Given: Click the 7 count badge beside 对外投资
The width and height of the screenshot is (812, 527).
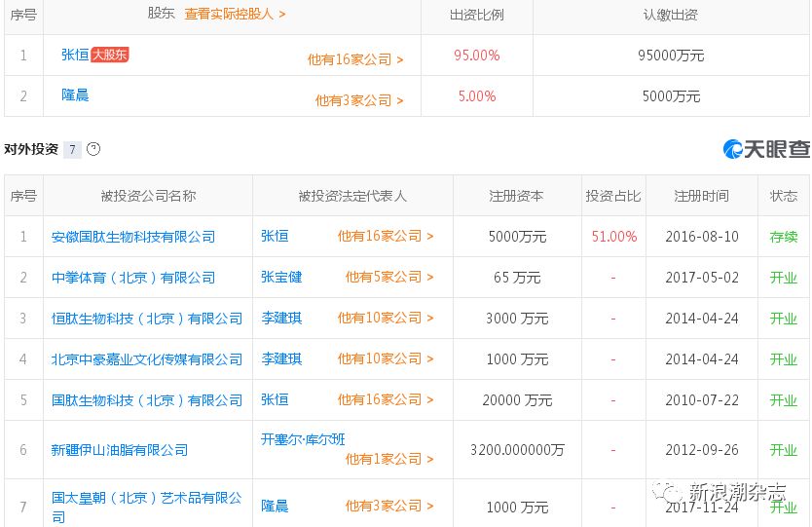Looking at the screenshot, I should (72, 150).
